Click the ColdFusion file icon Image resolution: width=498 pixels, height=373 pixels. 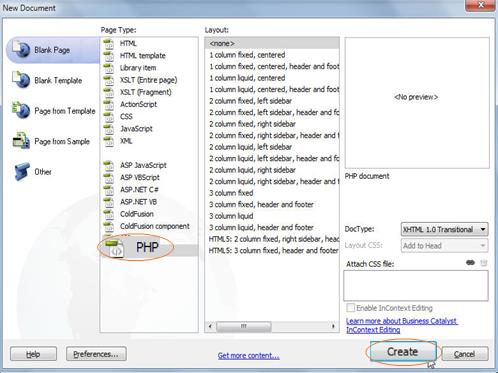click(x=109, y=214)
